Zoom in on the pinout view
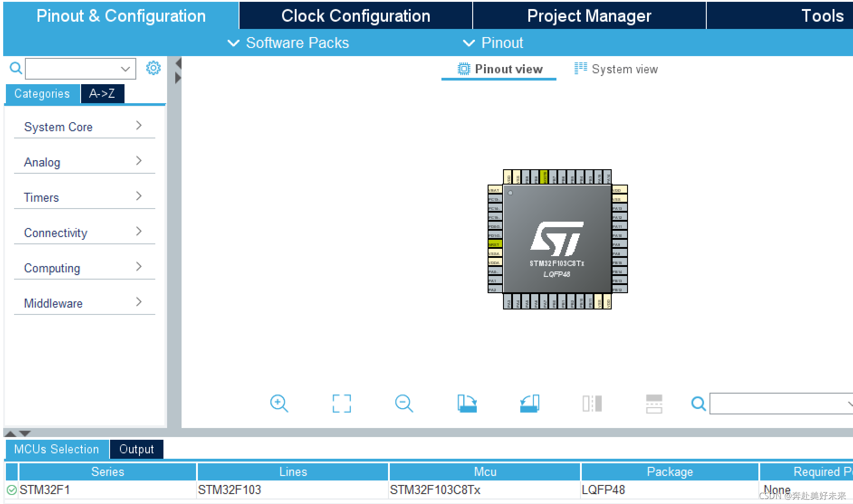This screenshot has height=504, width=853. pyautogui.click(x=279, y=403)
